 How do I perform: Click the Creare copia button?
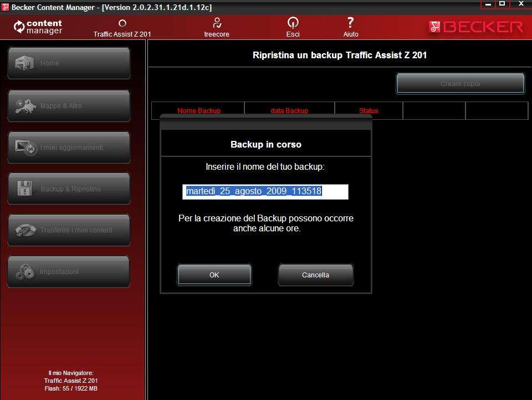(461, 84)
